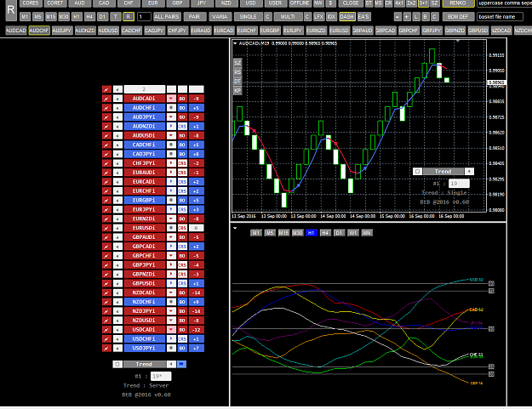Image resolution: width=532 pixels, height=409 pixels.
Task: Click the DT button on chart
Action: click(237, 82)
